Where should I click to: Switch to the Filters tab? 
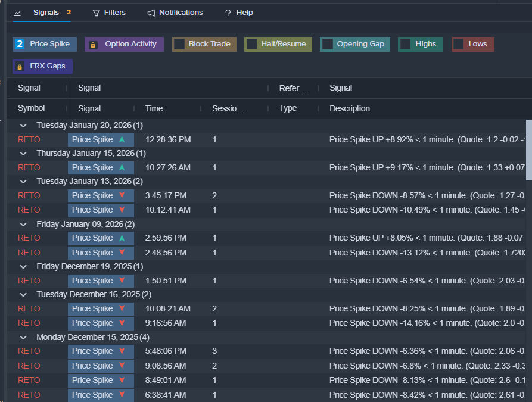[x=109, y=13]
